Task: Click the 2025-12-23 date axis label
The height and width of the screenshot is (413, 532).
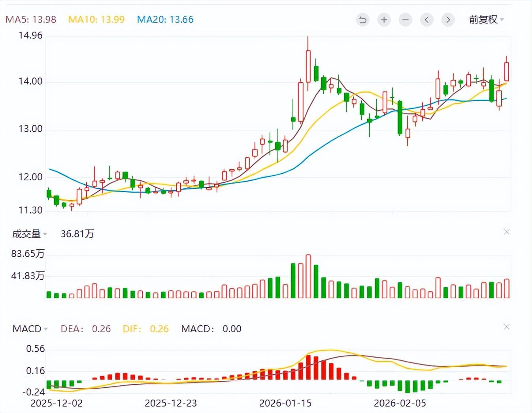Action: tap(171, 404)
